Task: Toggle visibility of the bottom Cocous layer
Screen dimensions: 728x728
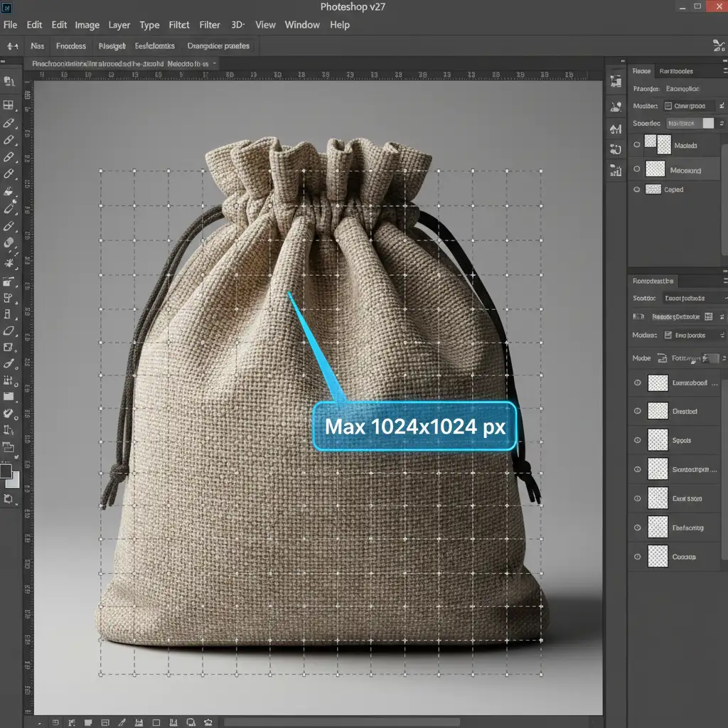Action: pyautogui.click(x=637, y=557)
